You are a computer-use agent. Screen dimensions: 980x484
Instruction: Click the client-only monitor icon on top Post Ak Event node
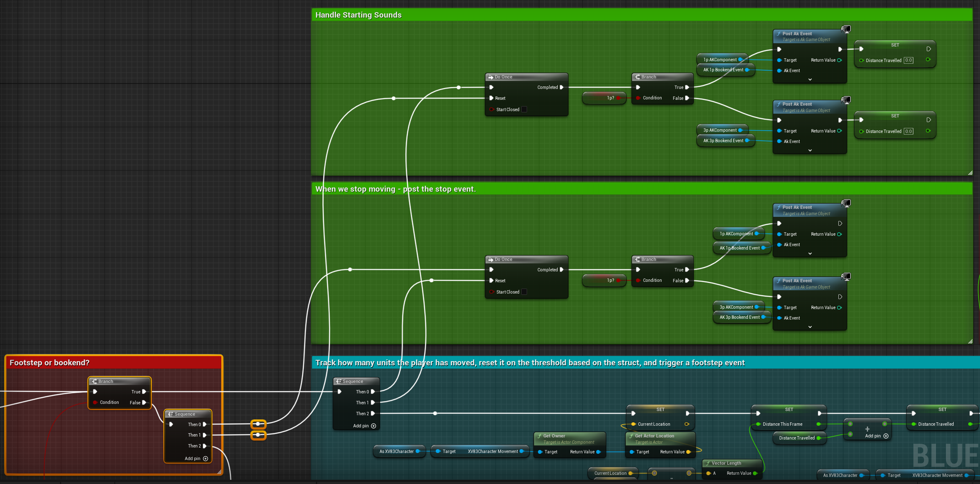coord(846,29)
